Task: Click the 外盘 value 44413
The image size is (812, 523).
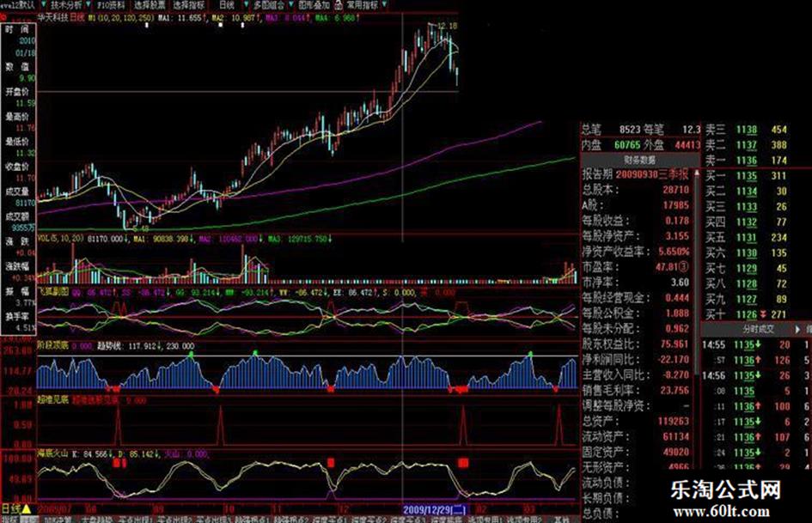Action: tap(687, 145)
